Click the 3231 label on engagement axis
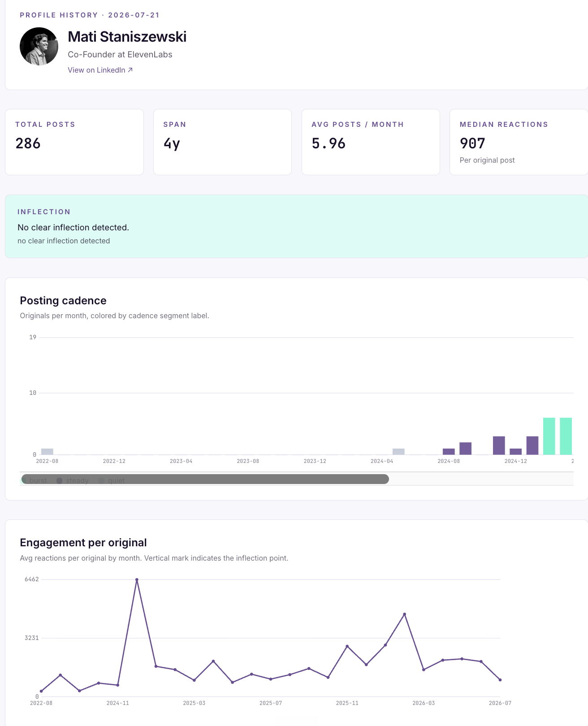Viewport: 588px width, 726px height. (x=32, y=638)
